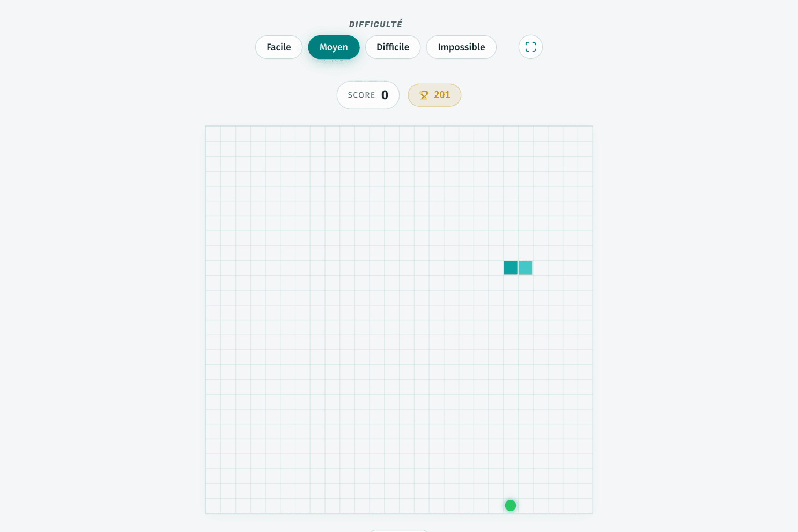798x532 pixels.
Task: Click the dark teal snake head square
Action: [511, 268]
